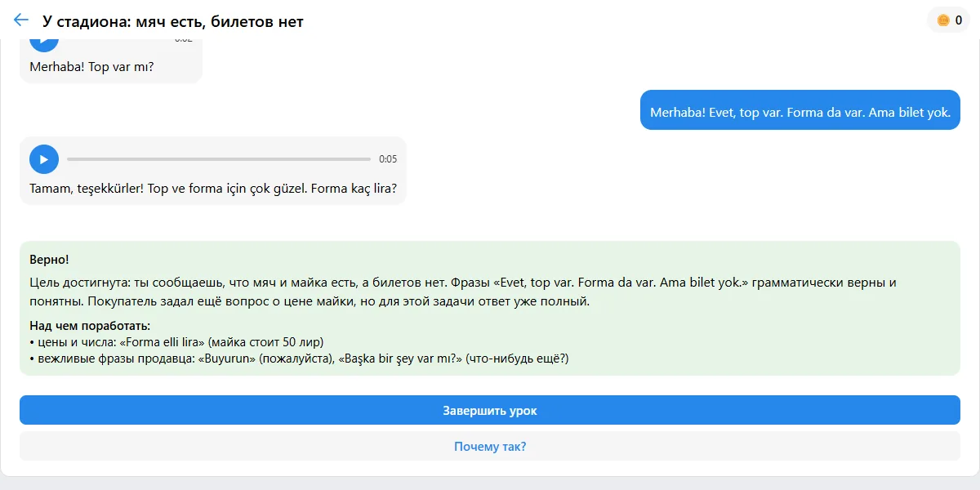Viewport: 980px width, 490px height.
Task: Click the 'Цель достигнута' feedback paragraph
Action: [463, 292]
